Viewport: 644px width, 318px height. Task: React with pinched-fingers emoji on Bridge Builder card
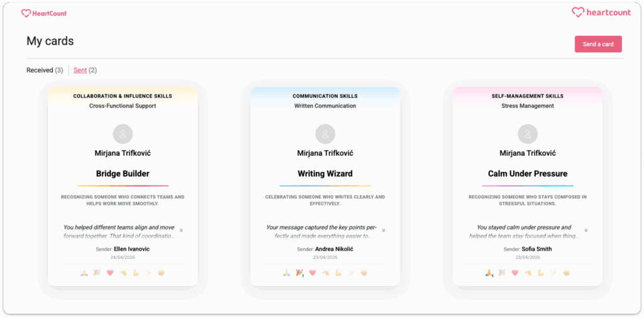123,273
